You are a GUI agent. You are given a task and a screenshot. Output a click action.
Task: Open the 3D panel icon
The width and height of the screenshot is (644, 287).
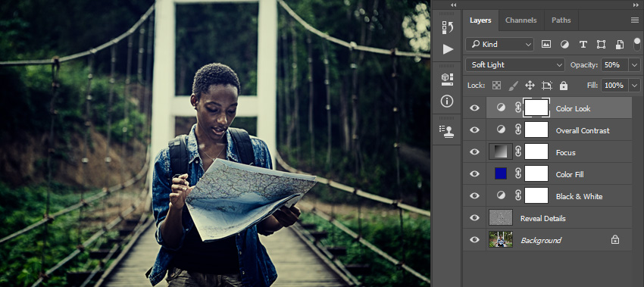447,80
